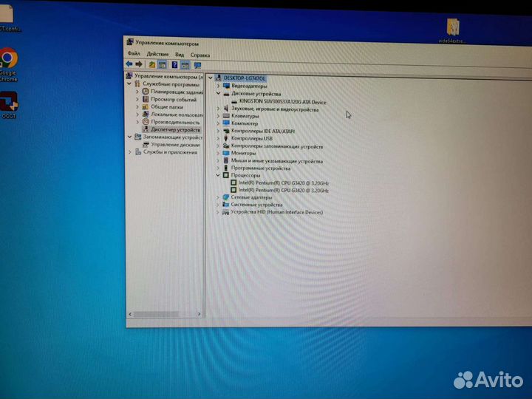The width and height of the screenshot is (532, 399).
Task: Select the Запоминающие устройства label in left tree
Action: click(172, 137)
